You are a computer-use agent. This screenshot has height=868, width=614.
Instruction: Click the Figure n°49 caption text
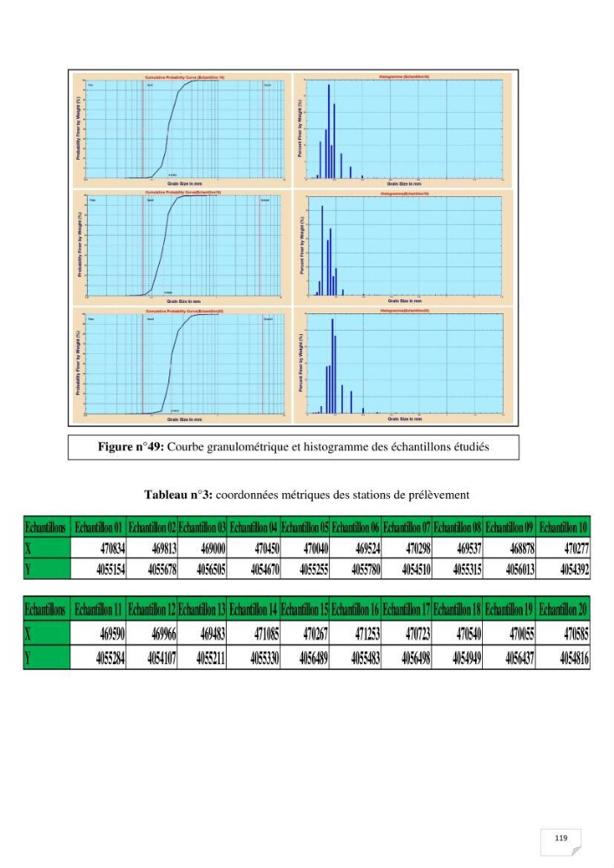(x=294, y=447)
